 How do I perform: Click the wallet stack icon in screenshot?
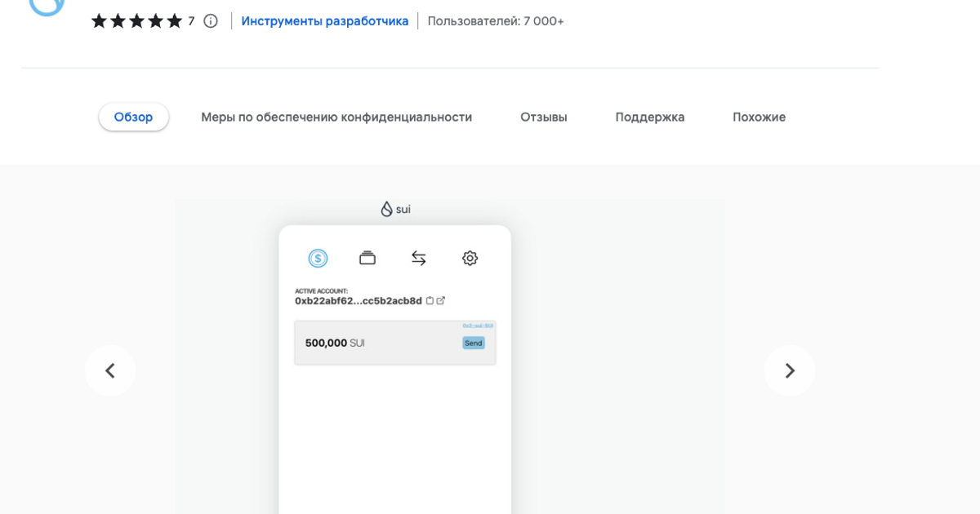pyautogui.click(x=367, y=258)
